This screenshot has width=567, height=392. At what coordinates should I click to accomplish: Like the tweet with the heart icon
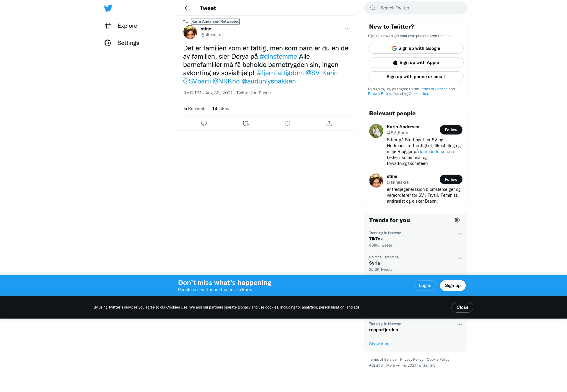pyautogui.click(x=287, y=123)
